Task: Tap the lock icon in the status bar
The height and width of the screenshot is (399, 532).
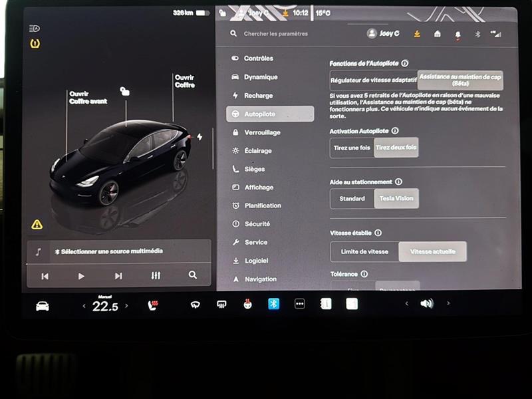Action: [x=222, y=13]
